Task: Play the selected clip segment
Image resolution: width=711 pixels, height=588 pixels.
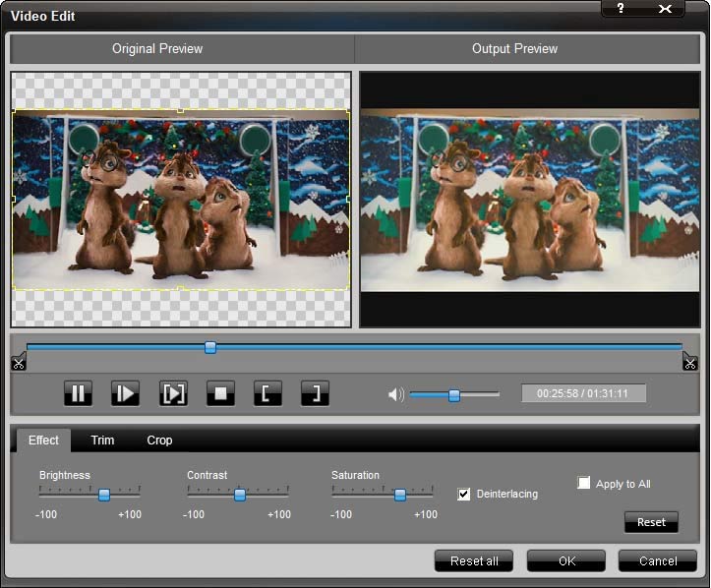Action: point(173,394)
